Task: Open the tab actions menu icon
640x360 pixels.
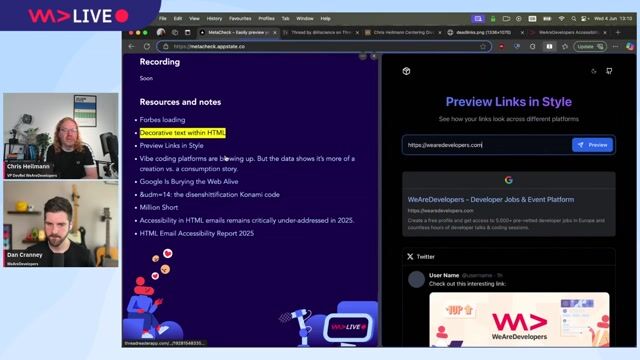Action: (188, 32)
